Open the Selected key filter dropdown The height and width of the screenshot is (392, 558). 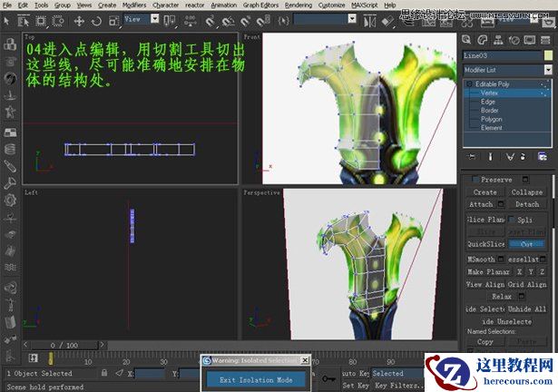397,373
